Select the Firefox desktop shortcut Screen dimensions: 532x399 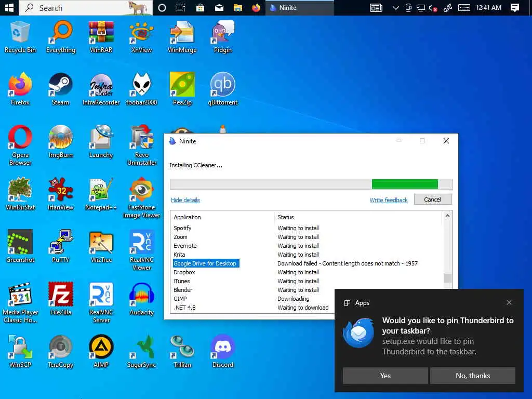tap(20, 89)
